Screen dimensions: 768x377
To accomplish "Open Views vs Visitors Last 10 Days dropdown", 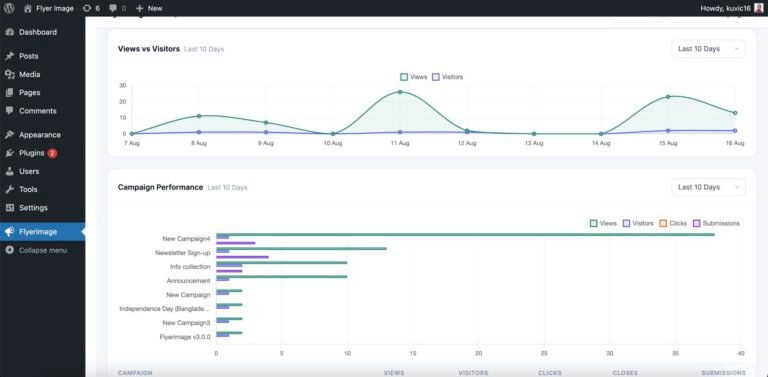I will click(708, 49).
